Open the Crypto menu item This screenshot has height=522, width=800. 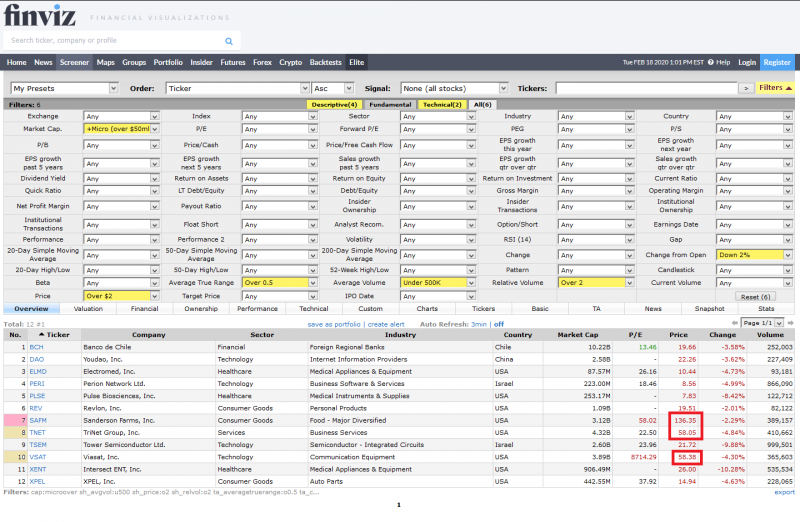pos(290,62)
